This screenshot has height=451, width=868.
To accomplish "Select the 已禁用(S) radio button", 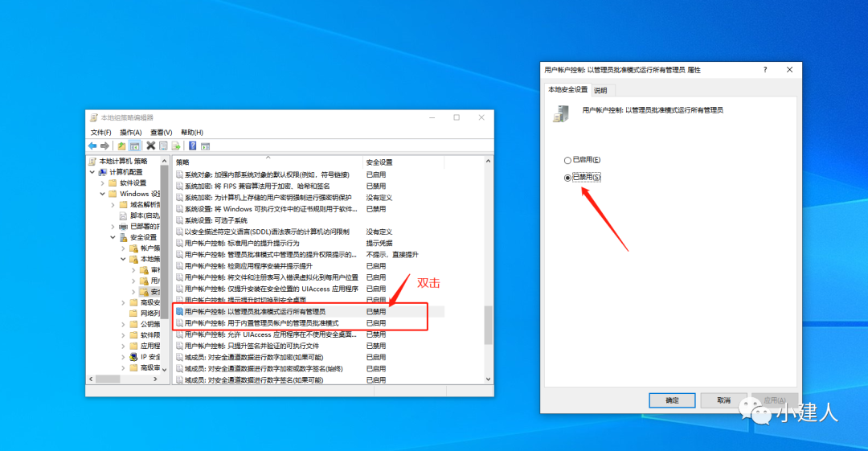I will [x=567, y=178].
